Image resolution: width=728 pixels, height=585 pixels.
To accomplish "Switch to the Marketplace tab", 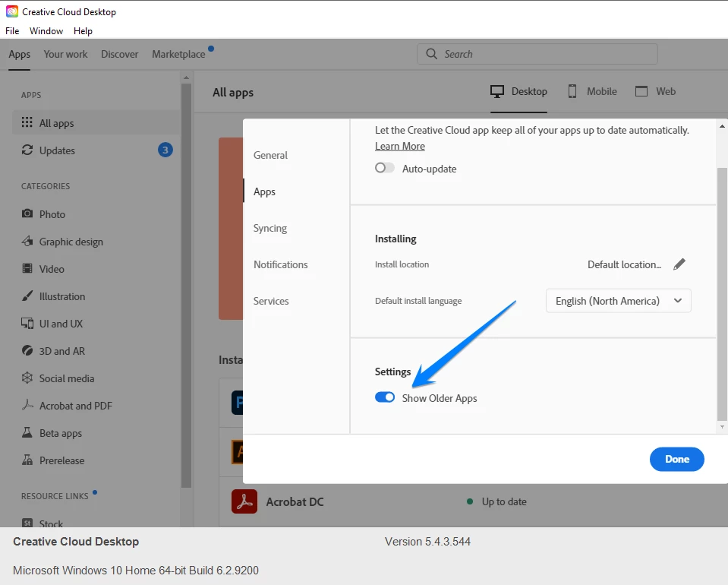I will click(x=178, y=54).
